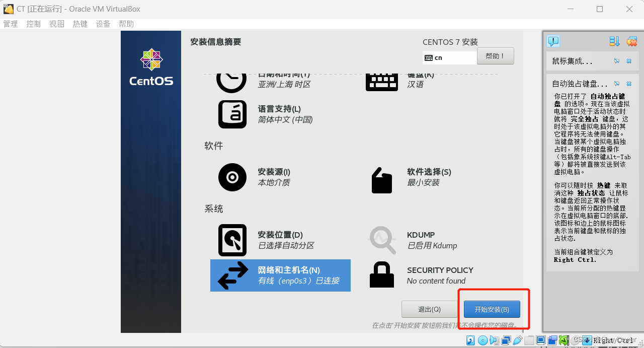Click the CentOS logo in sidebar
This screenshot has width=644, height=348.
pyautogui.click(x=151, y=67)
